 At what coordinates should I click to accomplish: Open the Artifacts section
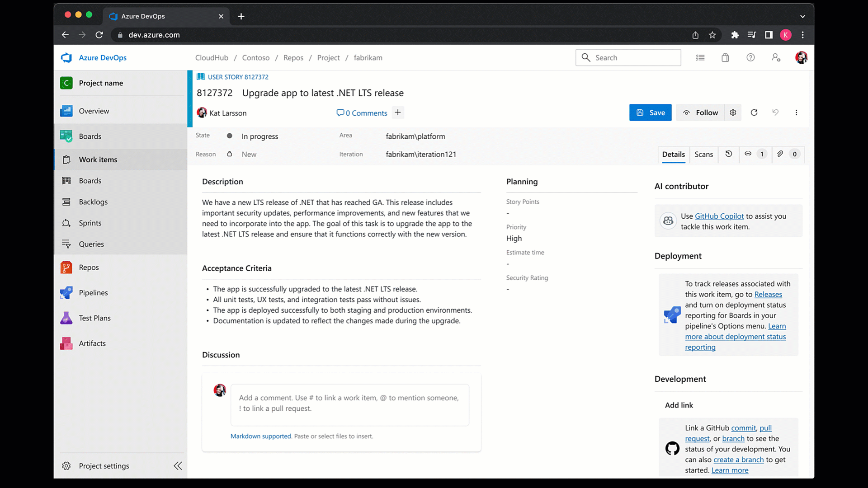[x=93, y=343]
